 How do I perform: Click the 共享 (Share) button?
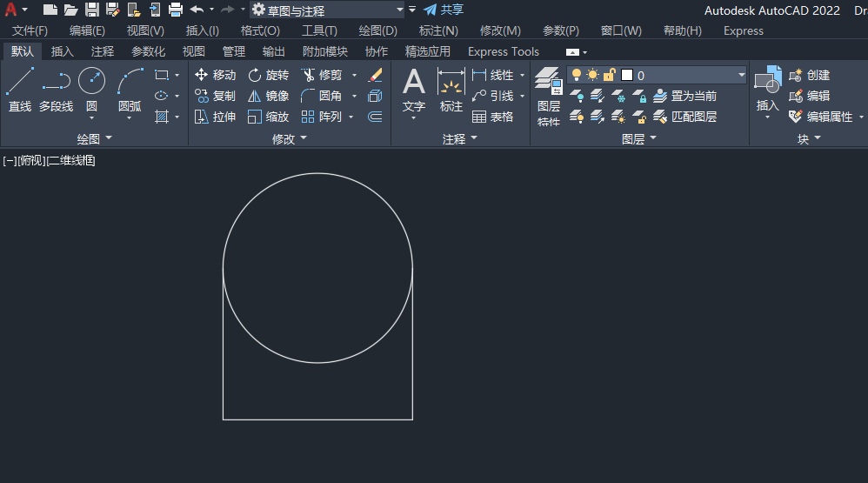point(444,10)
